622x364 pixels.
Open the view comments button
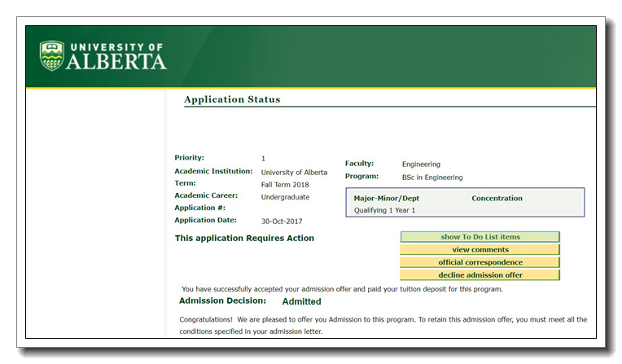480,250
